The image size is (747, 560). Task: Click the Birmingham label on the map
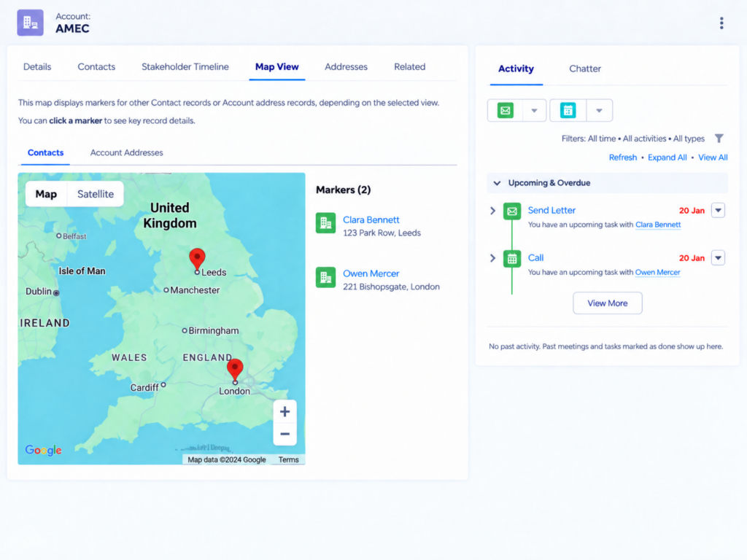click(x=213, y=330)
